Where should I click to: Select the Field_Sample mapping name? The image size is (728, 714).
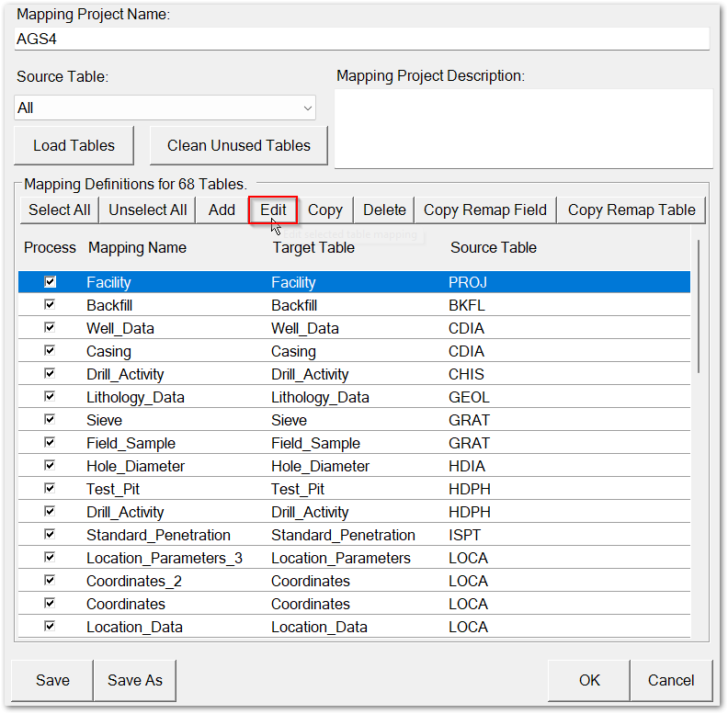(131, 443)
